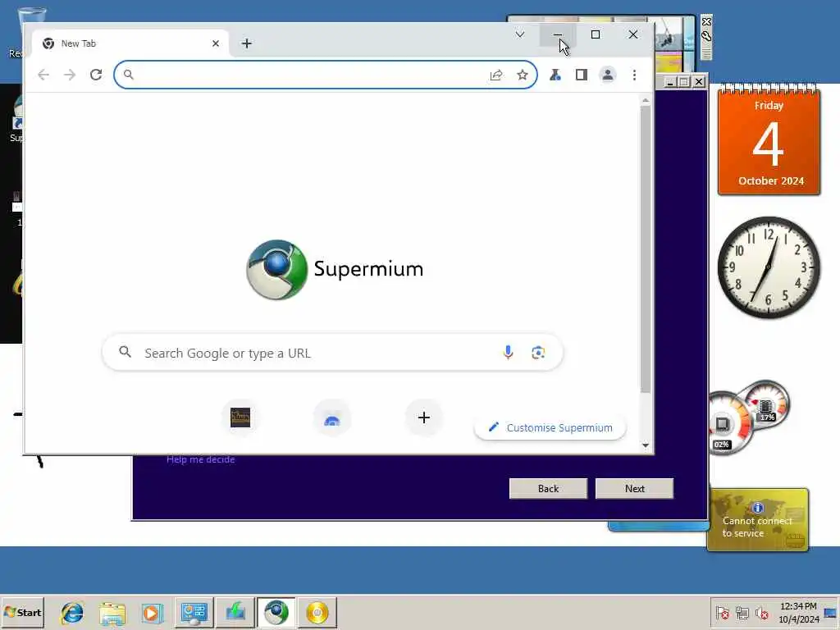Open Windows Media Player from the taskbar
This screenshot has height=630, width=840.
point(152,612)
